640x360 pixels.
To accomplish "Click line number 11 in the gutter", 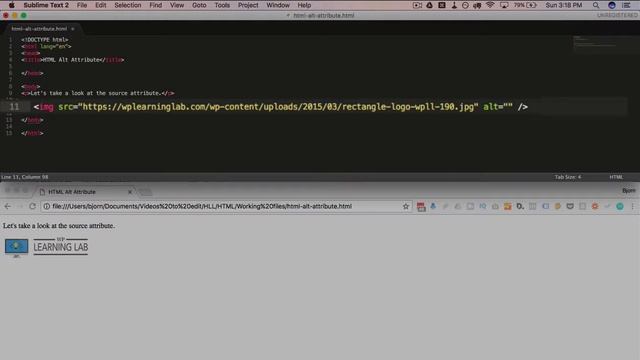I will 14,107.
